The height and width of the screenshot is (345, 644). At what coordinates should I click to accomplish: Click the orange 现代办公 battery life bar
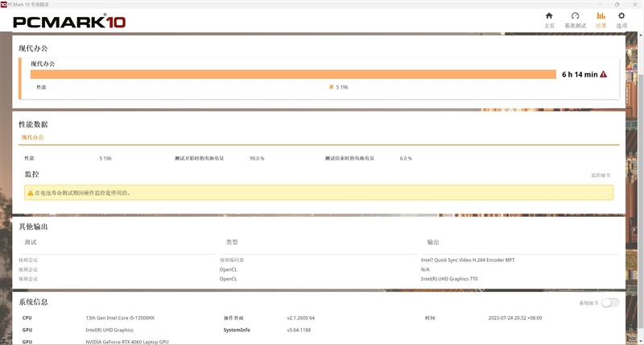pos(293,74)
